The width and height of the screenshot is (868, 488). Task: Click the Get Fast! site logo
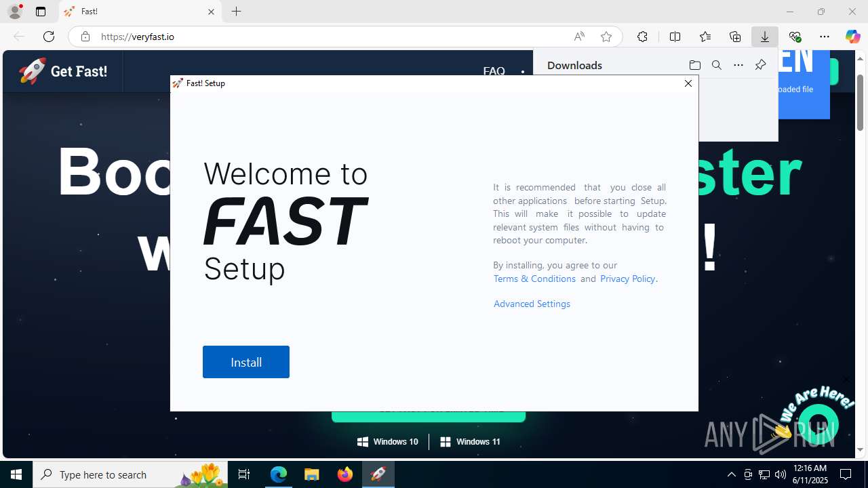click(63, 71)
